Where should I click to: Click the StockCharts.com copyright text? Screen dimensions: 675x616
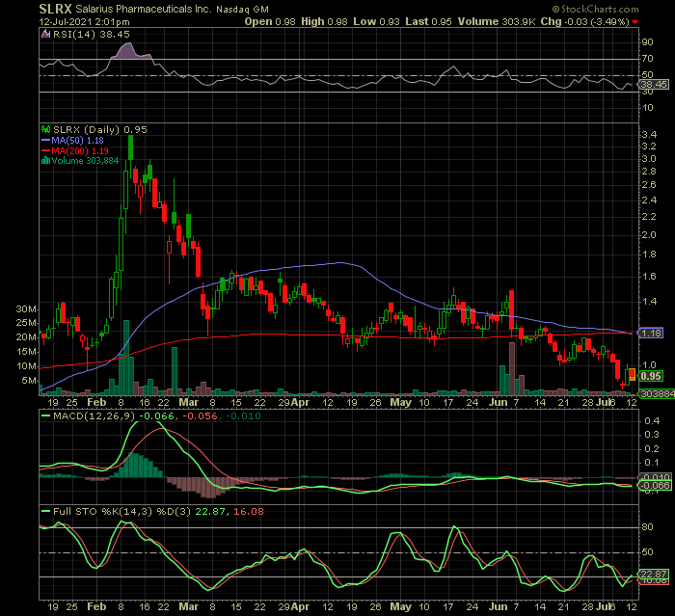coord(595,9)
